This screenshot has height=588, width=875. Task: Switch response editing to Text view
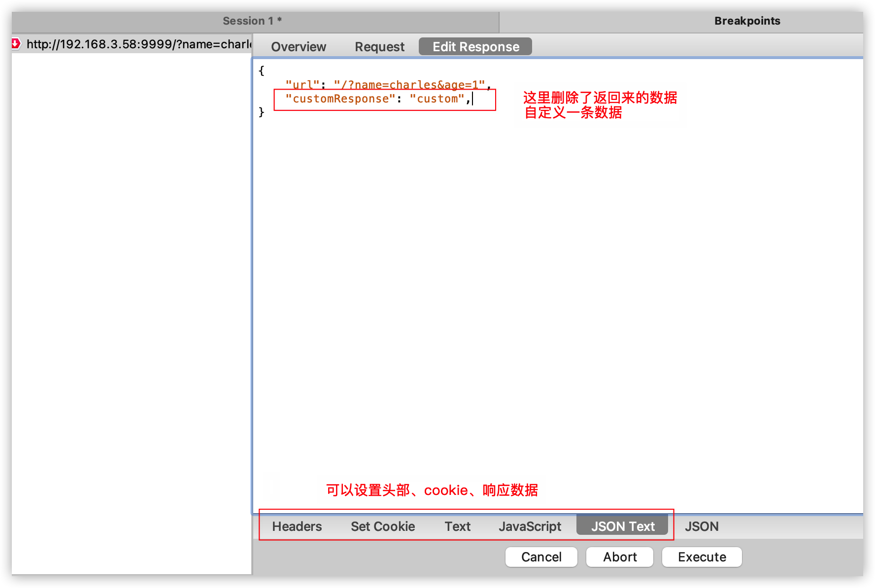[457, 526]
